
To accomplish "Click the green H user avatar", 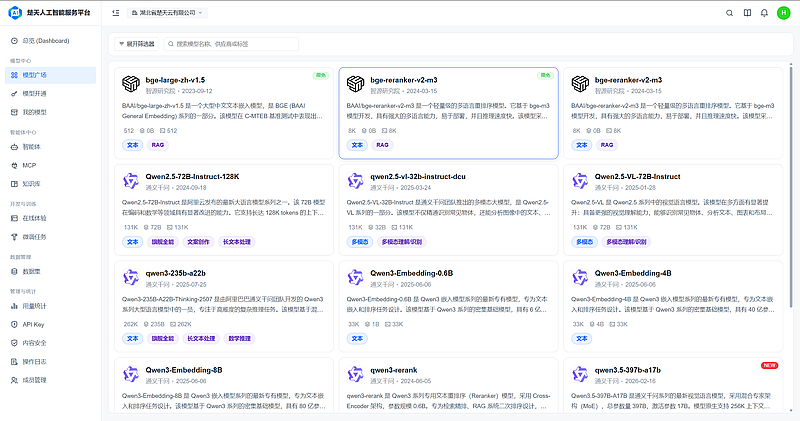I will (783, 13).
